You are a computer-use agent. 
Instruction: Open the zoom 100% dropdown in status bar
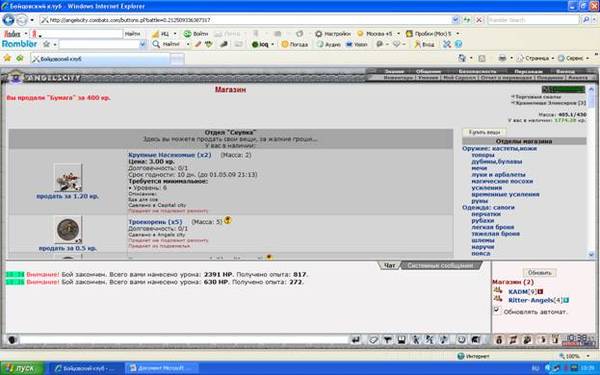click(x=588, y=356)
